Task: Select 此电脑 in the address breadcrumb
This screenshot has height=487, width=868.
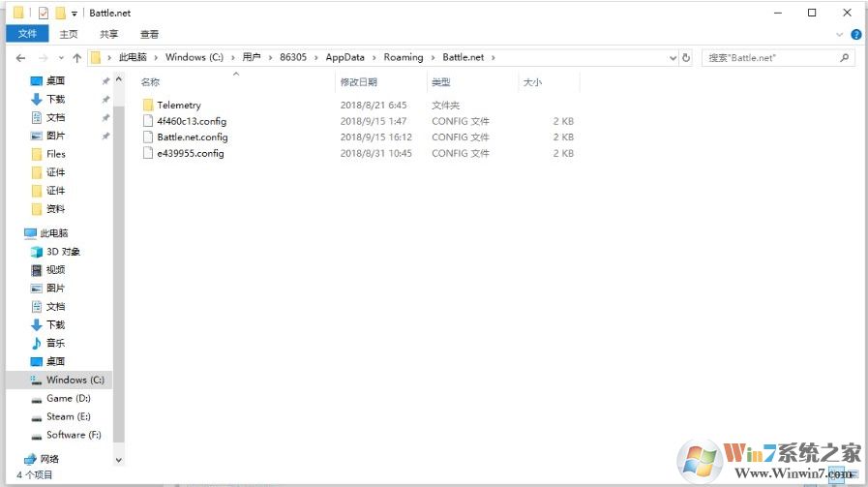Action: (133, 57)
